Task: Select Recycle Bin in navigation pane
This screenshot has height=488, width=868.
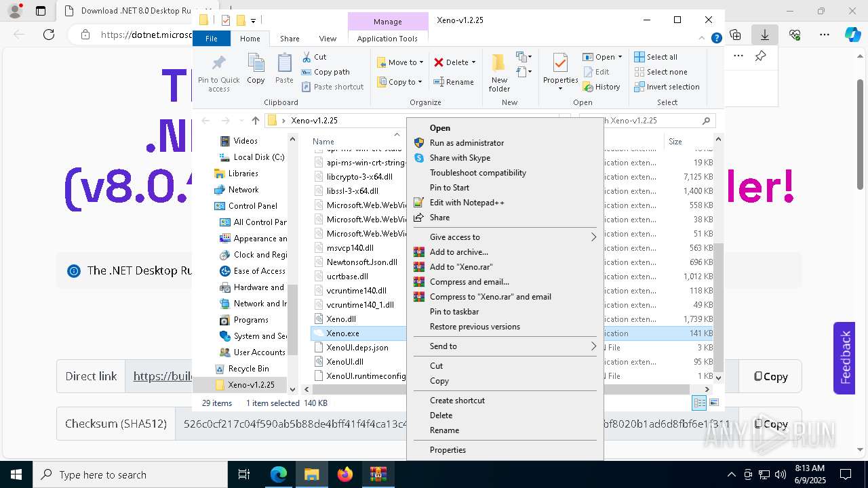Action: (x=248, y=369)
